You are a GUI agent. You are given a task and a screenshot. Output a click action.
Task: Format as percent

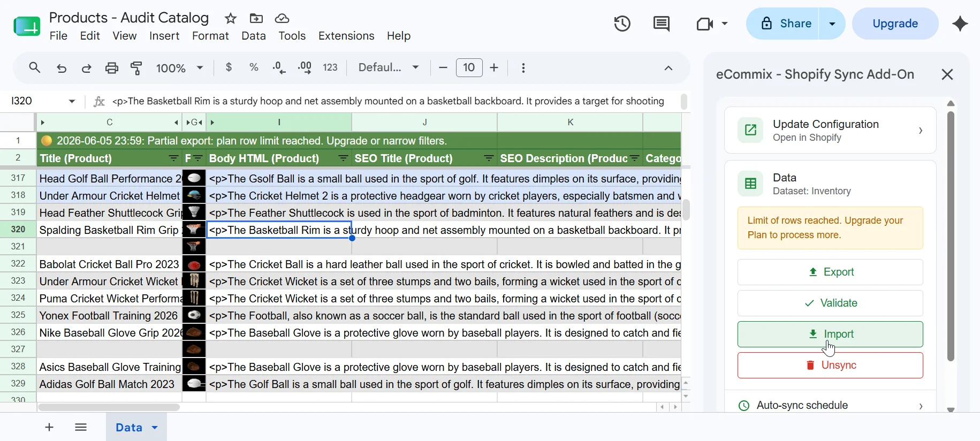[254, 67]
